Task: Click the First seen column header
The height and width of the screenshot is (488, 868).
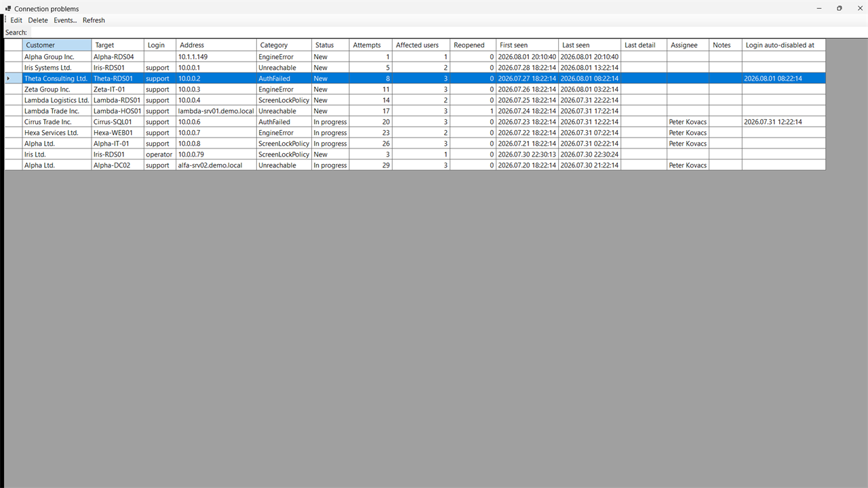Action: [x=528, y=45]
